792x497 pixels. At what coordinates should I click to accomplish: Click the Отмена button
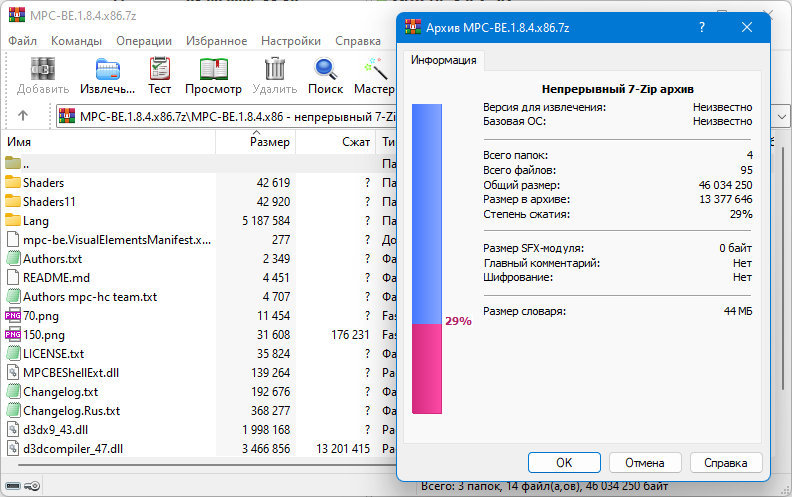coord(645,463)
